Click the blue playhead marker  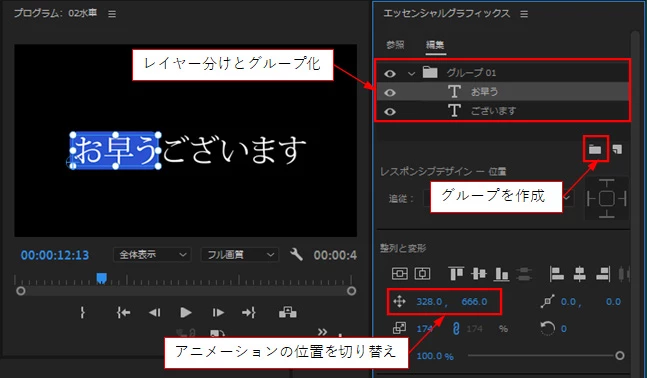(102, 278)
